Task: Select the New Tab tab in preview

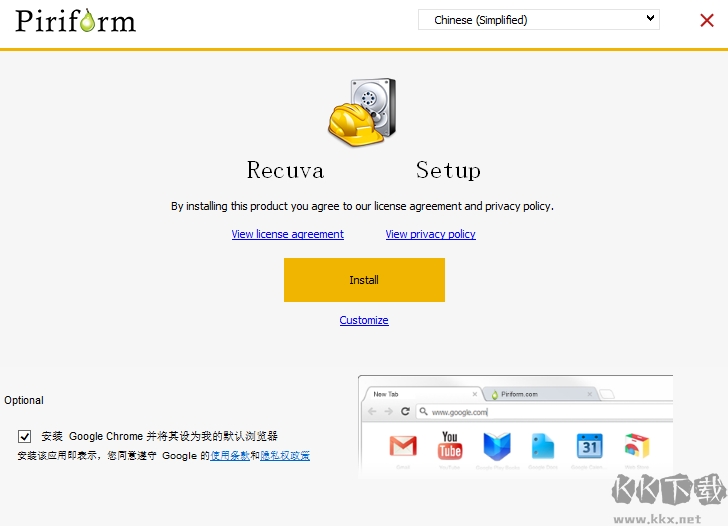Action: pyautogui.click(x=422, y=394)
